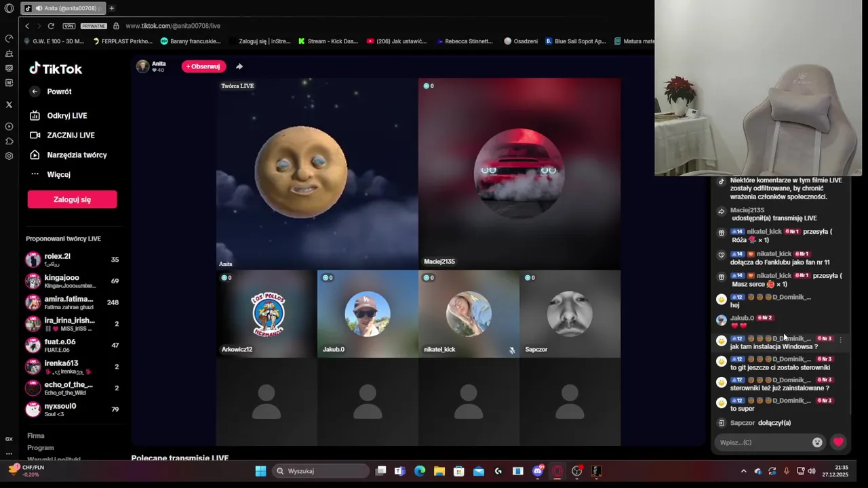The width and height of the screenshot is (868, 488).
Task: Open Microsoft Store from taskbar
Action: [x=459, y=471]
